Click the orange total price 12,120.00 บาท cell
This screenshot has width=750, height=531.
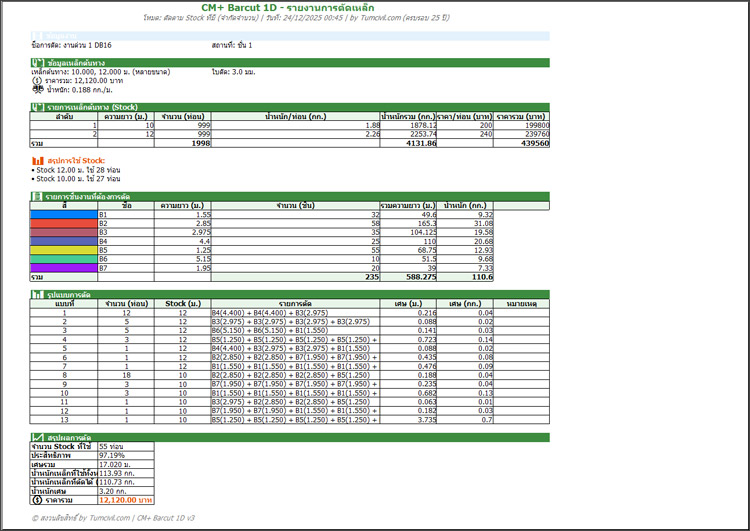pos(125,499)
